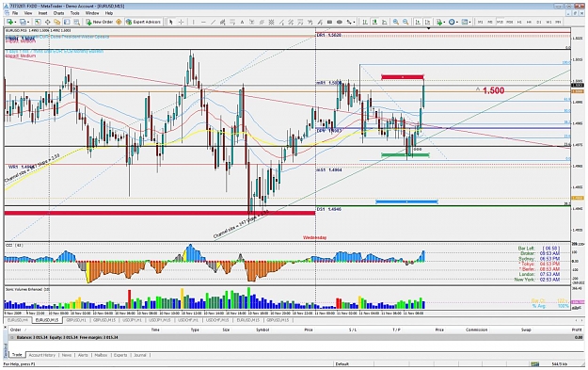
Task: Toggle the W1 timeframe button
Action: coord(548,22)
